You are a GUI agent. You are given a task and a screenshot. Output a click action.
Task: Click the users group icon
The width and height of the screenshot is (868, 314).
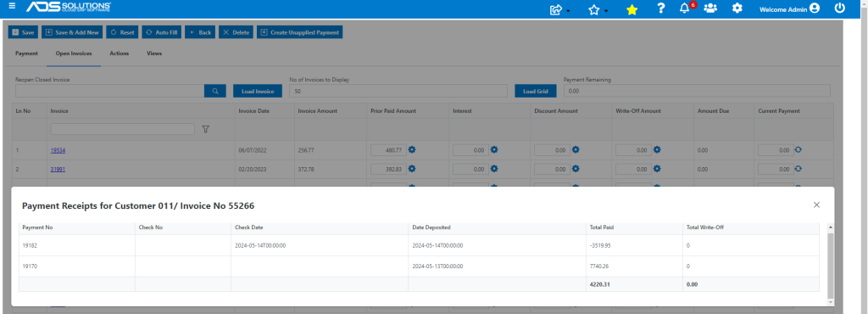[x=710, y=8]
